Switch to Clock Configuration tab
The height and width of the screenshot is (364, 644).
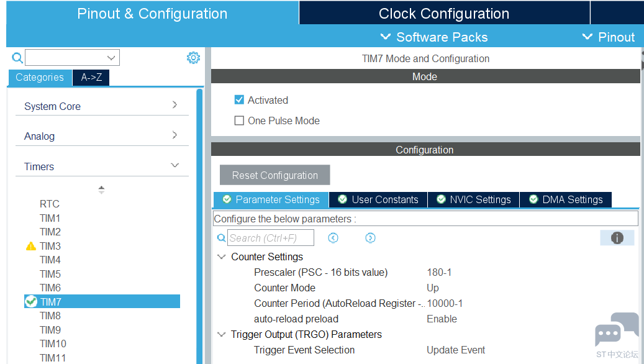click(444, 14)
